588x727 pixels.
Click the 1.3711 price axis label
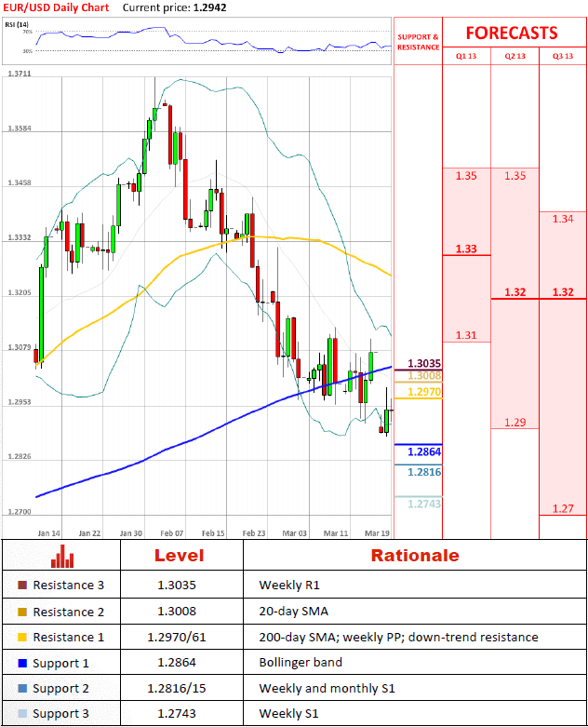pyautogui.click(x=20, y=74)
